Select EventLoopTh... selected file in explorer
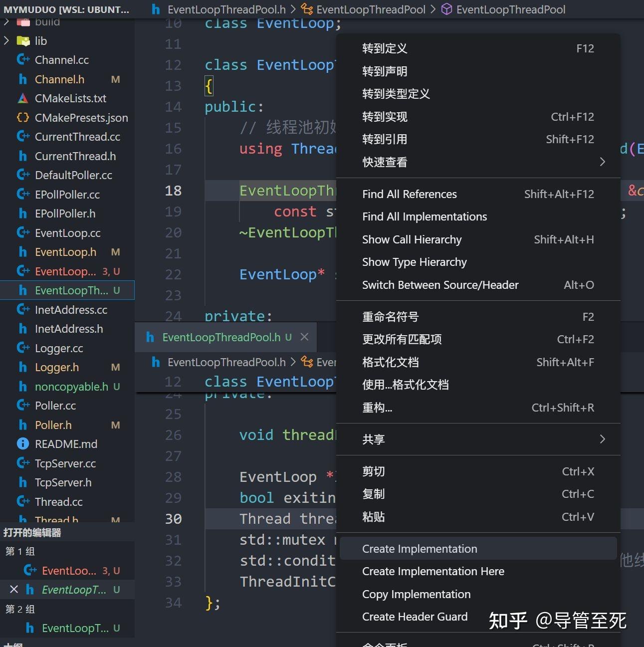 point(67,290)
